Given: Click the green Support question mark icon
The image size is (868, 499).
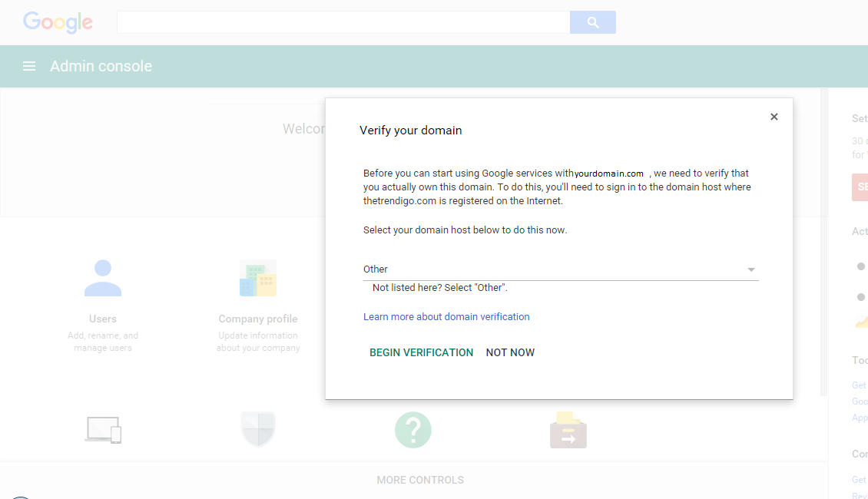Looking at the screenshot, I should [x=412, y=430].
